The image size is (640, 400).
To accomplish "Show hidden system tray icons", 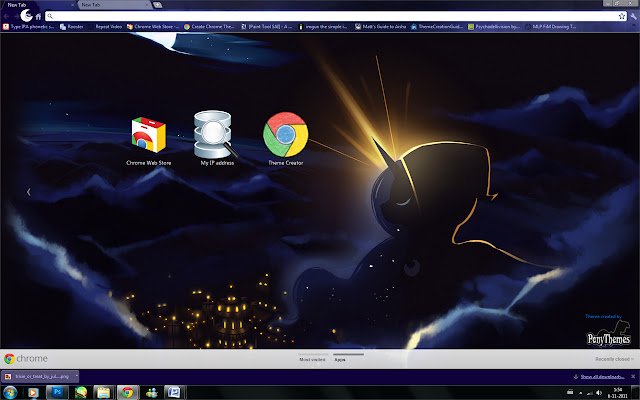I will [x=580, y=393].
